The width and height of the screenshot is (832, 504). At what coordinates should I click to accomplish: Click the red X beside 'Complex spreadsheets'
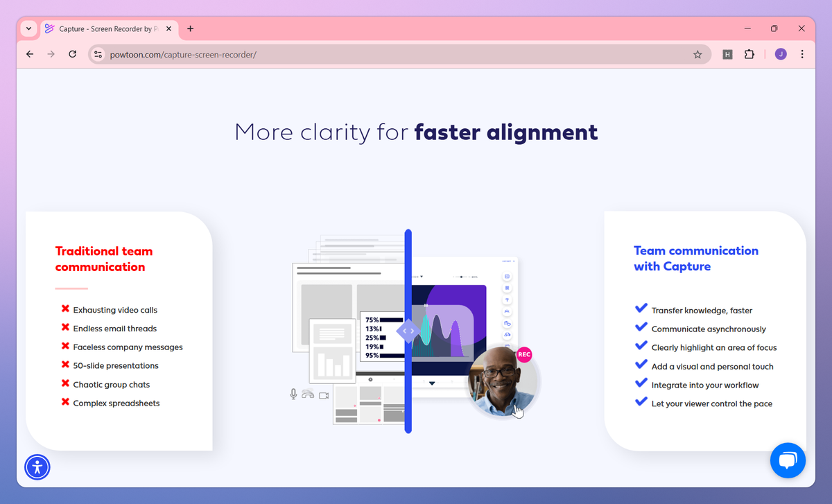coord(65,402)
